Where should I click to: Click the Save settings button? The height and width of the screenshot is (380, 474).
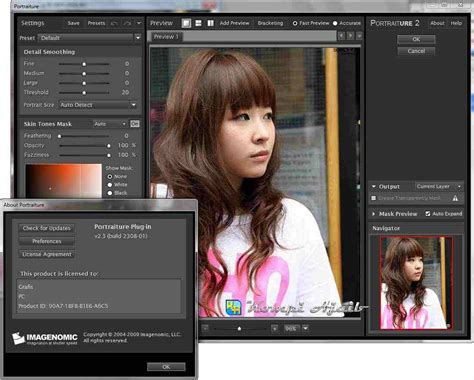[x=73, y=23]
